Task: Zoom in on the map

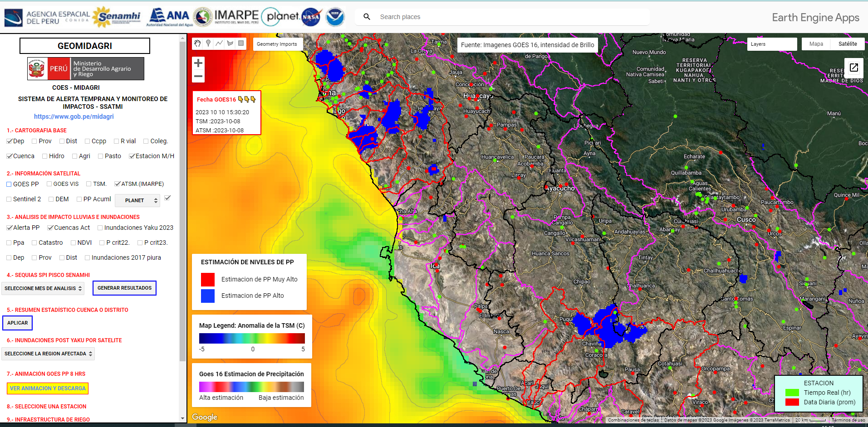Action: [198, 63]
